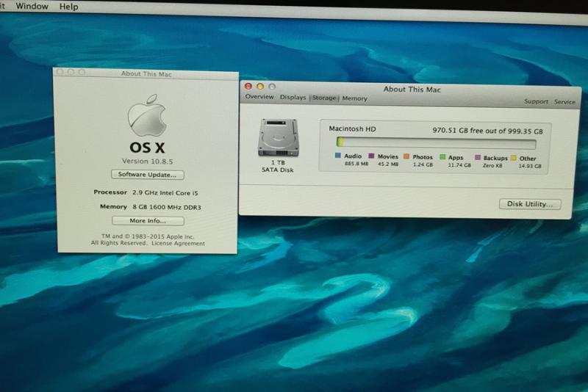Click the '11.74 GB' apps size value
The width and height of the screenshot is (588, 392).
459,164
